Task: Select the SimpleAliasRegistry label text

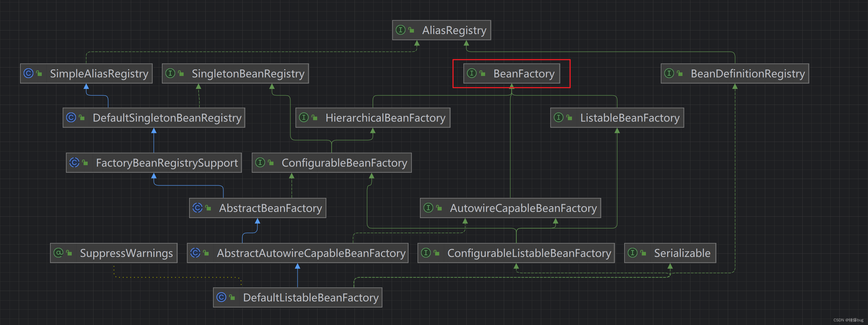Action: 99,74
